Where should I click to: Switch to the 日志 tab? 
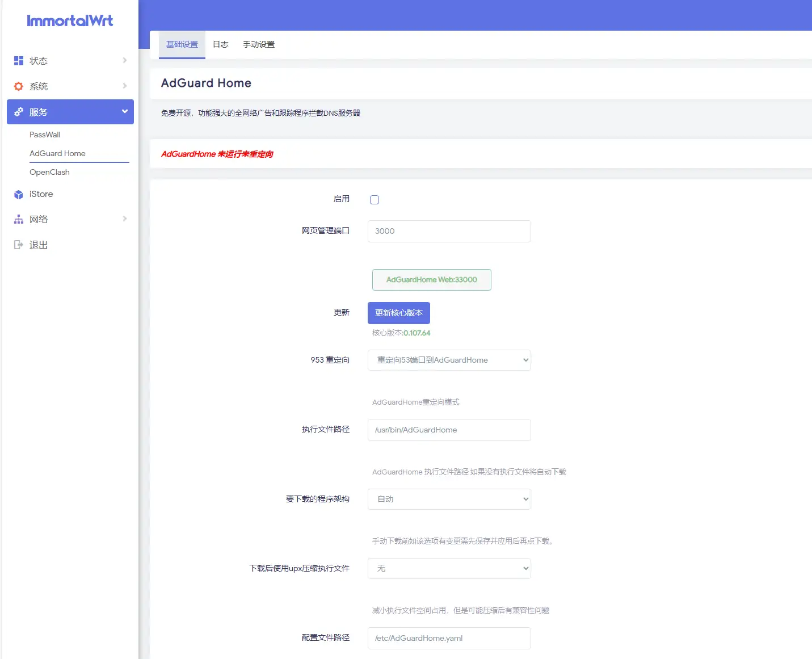click(220, 44)
